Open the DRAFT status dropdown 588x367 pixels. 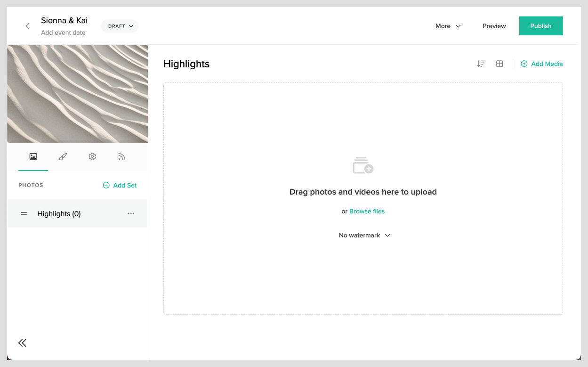[120, 26]
